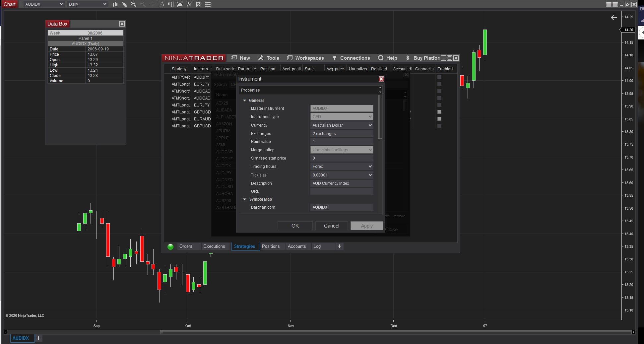Click the Exchanges field showing 2 exchanges

point(342,134)
